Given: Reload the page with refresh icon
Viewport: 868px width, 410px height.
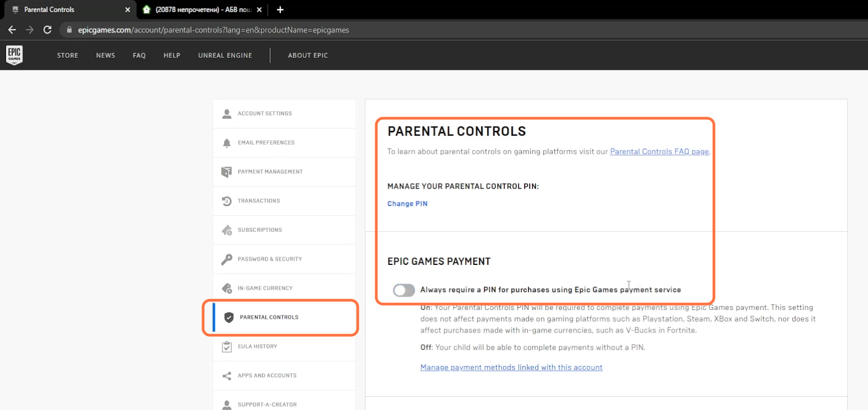Looking at the screenshot, I should point(47,30).
